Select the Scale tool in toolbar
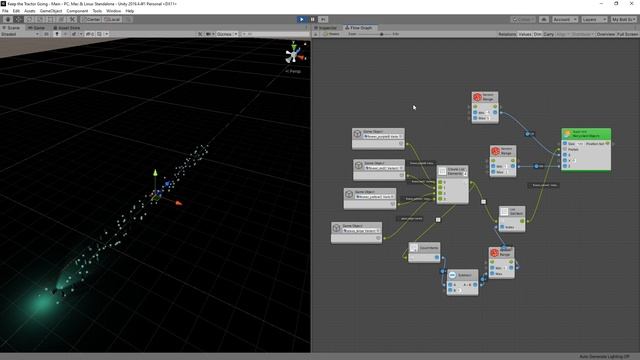Screen dimensions: 640x360 pyautogui.click(x=40, y=19)
